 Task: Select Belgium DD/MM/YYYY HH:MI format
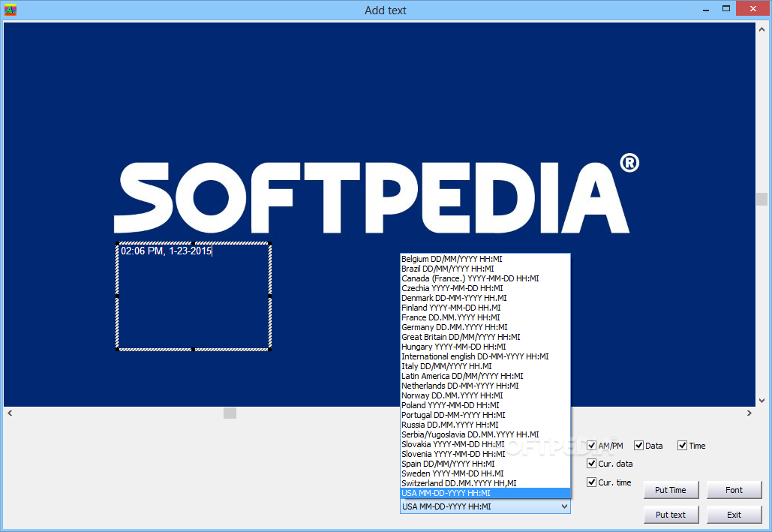pyautogui.click(x=485, y=259)
